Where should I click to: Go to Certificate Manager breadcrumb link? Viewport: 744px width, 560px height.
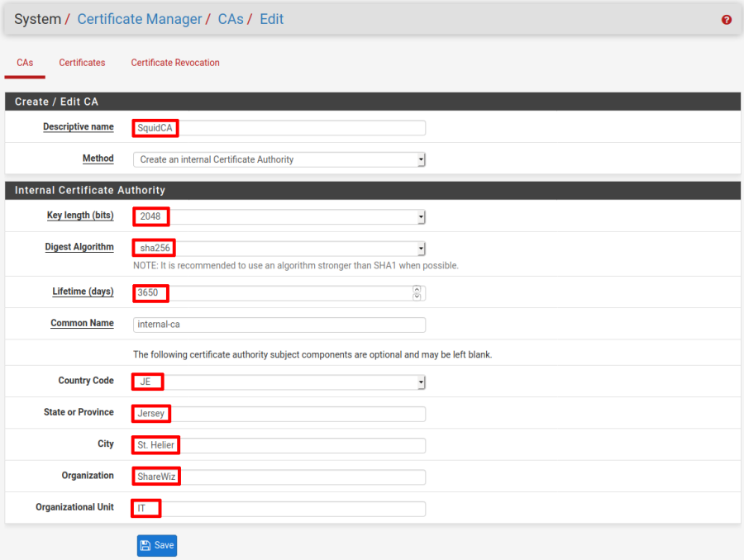[139, 19]
